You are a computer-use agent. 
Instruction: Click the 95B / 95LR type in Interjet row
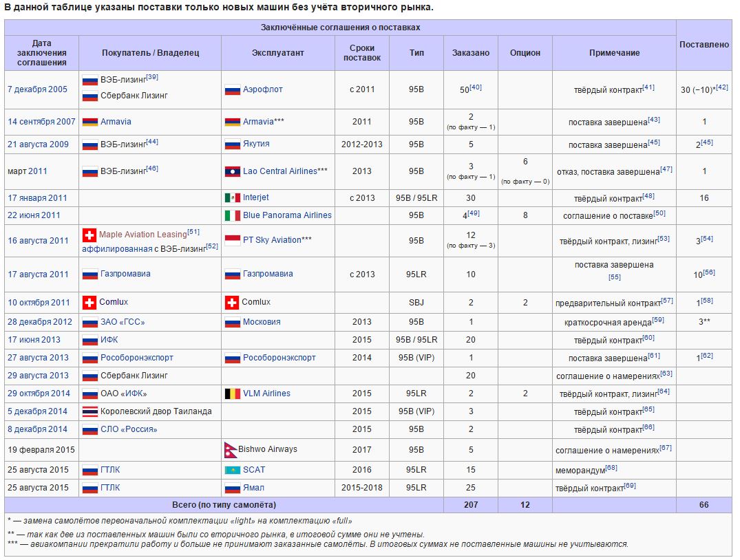pos(416,197)
